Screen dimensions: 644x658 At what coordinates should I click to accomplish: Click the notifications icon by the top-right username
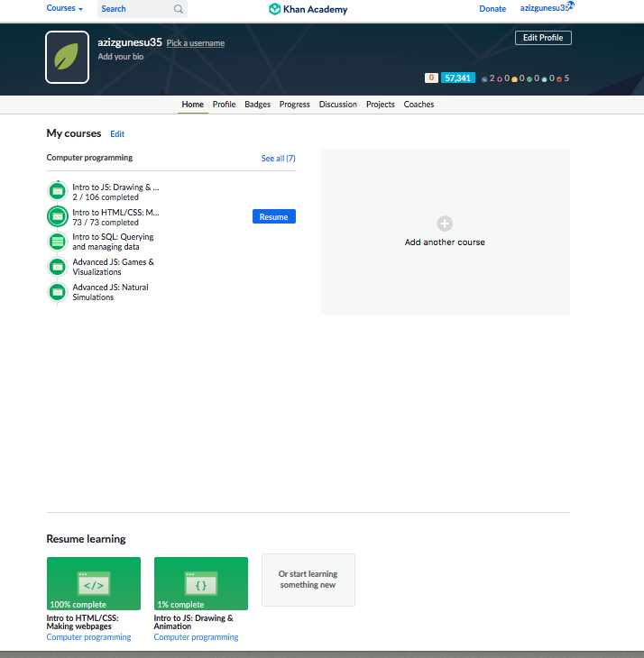[x=570, y=5]
